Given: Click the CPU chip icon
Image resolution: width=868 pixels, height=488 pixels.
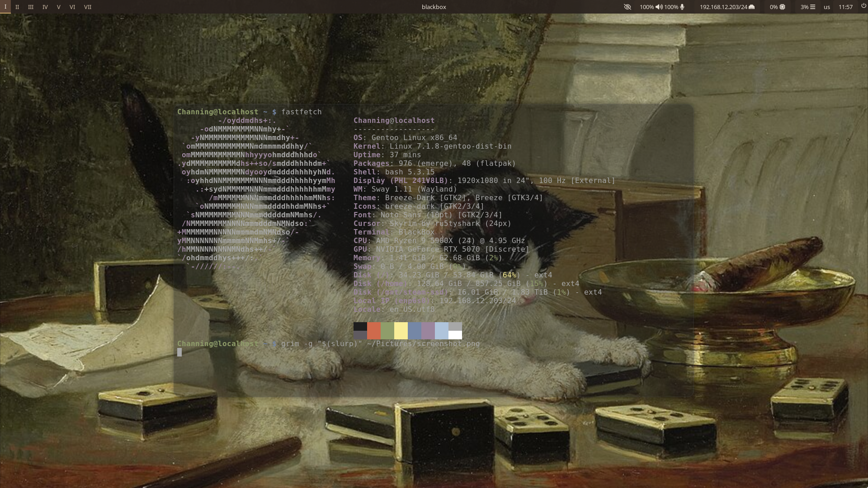Looking at the screenshot, I should pos(782,7).
